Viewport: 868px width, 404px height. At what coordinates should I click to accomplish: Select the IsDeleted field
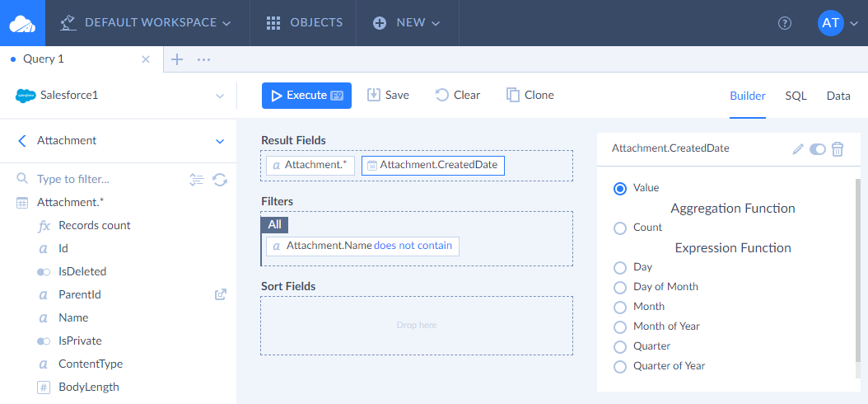point(82,271)
